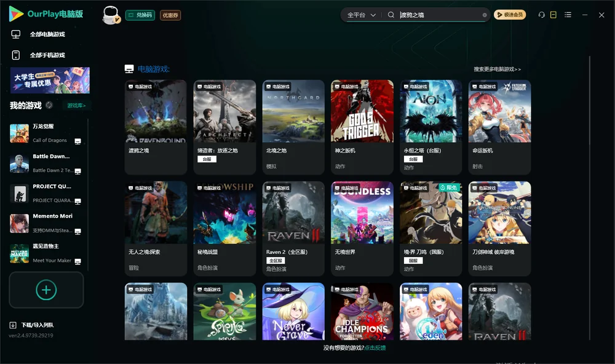The height and width of the screenshot is (364, 615).
Task: Open Memento Mori game icon
Action: click(19, 224)
